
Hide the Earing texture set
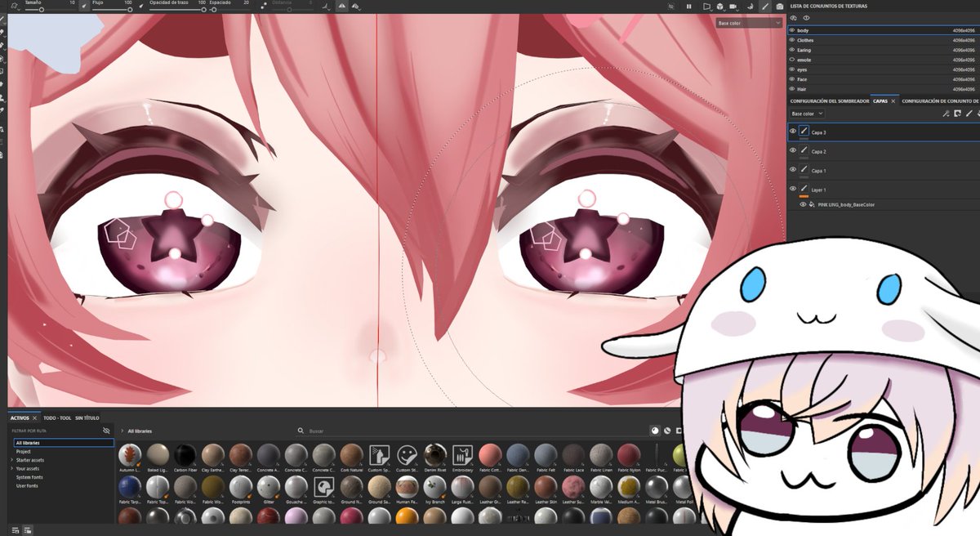click(x=792, y=50)
